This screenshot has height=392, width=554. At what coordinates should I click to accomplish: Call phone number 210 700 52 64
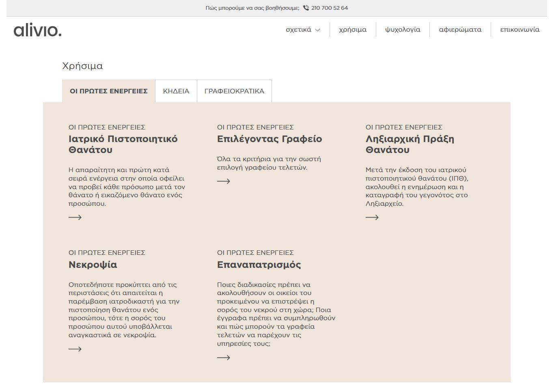(x=329, y=8)
